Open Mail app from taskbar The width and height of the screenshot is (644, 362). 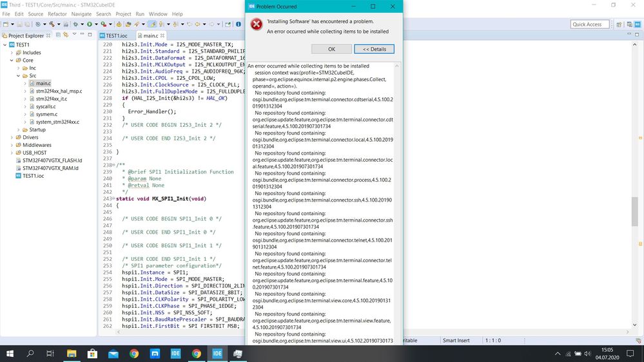[x=113, y=354]
